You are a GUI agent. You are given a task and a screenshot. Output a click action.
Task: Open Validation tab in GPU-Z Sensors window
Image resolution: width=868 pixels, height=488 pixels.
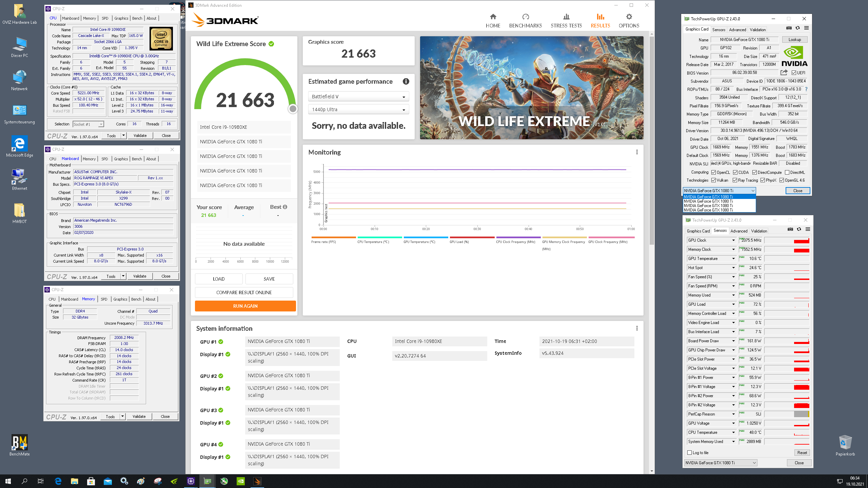pyautogui.click(x=759, y=231)
